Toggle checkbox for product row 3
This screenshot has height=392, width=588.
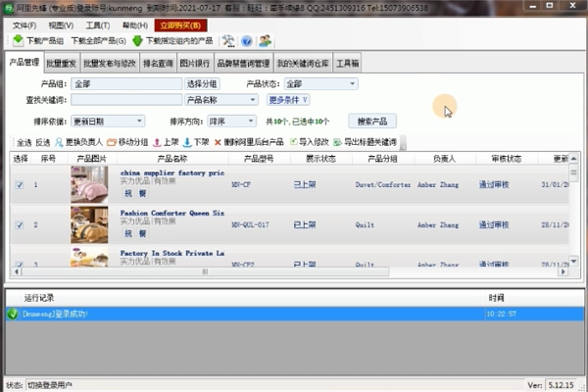tap(20, 264)
